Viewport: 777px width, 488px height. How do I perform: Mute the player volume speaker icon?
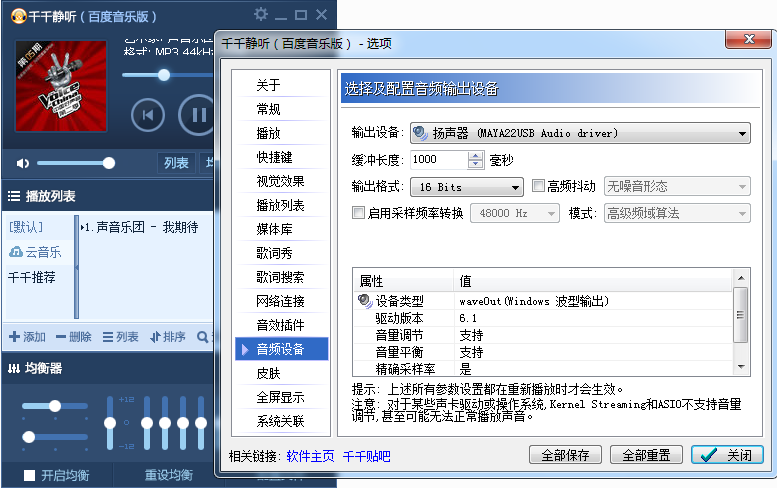[23, 163]
